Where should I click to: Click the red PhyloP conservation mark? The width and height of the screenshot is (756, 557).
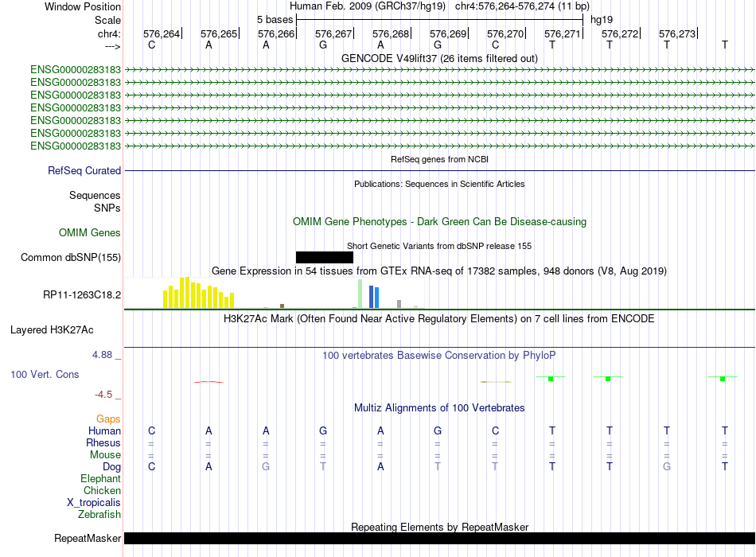pyautogui.click(x=208, y=382)
